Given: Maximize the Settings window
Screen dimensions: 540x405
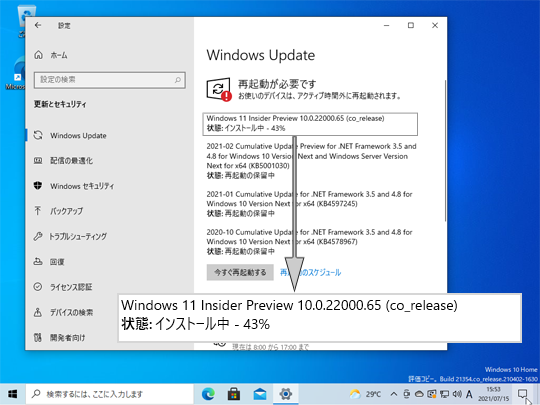Looking at the screenshot, I should 411,25.
